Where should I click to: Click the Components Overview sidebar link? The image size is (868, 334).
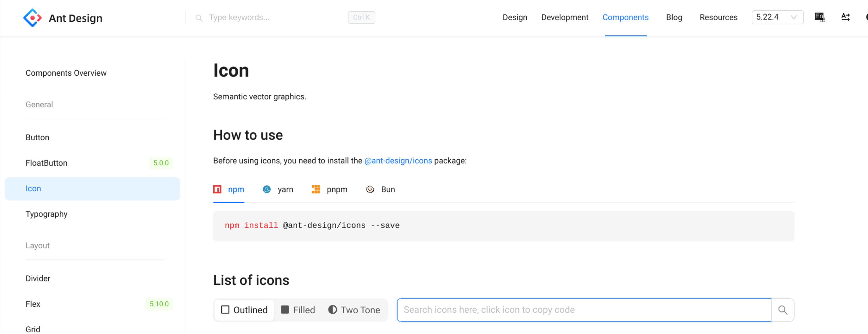(66, 73)
